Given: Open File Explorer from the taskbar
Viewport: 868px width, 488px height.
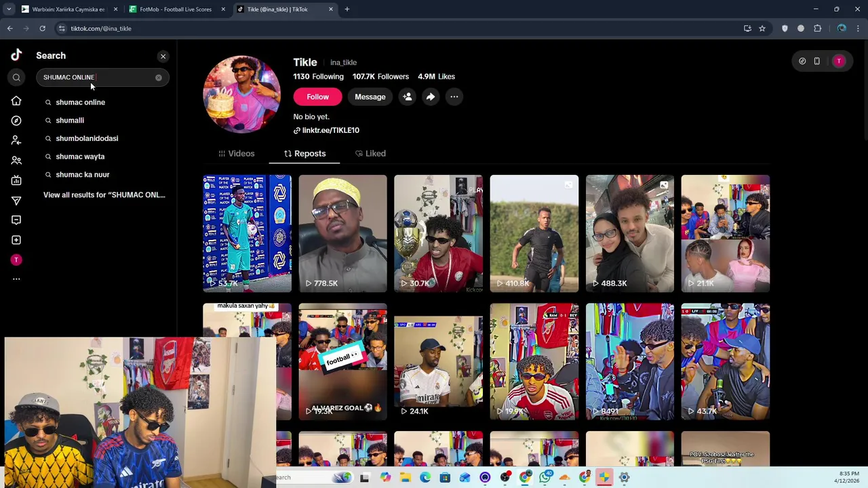Looking at the screenshot, I should point(405,477).
